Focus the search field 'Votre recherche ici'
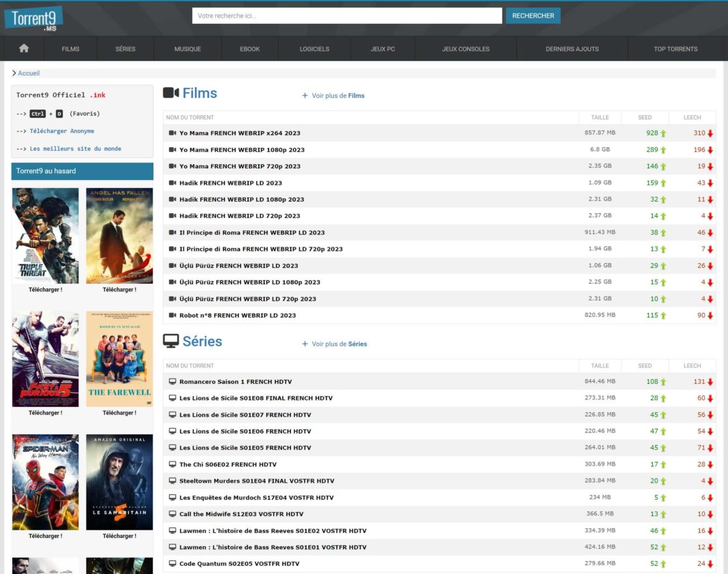Image resolution: width=728 pixels, height=574 pixels. click(x=347, y=16)
